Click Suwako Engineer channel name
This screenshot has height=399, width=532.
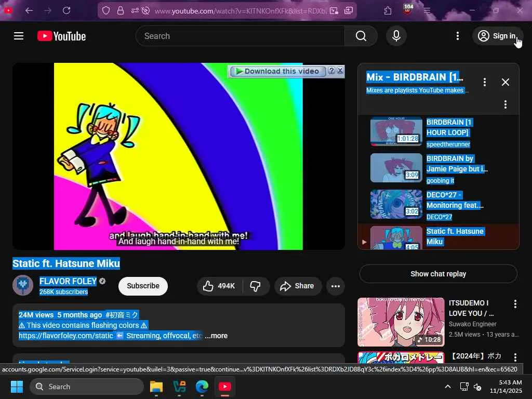(473, 324)
